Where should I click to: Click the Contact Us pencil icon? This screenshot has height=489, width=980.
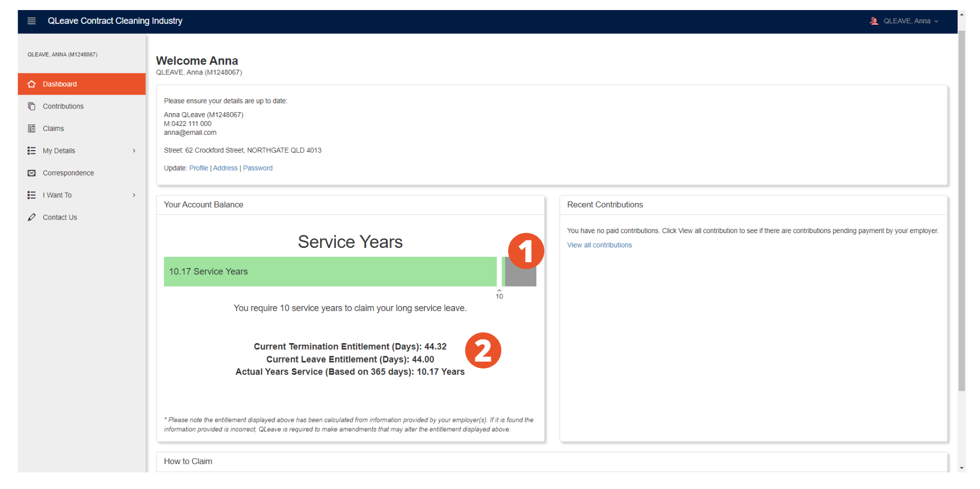(32, 217)
